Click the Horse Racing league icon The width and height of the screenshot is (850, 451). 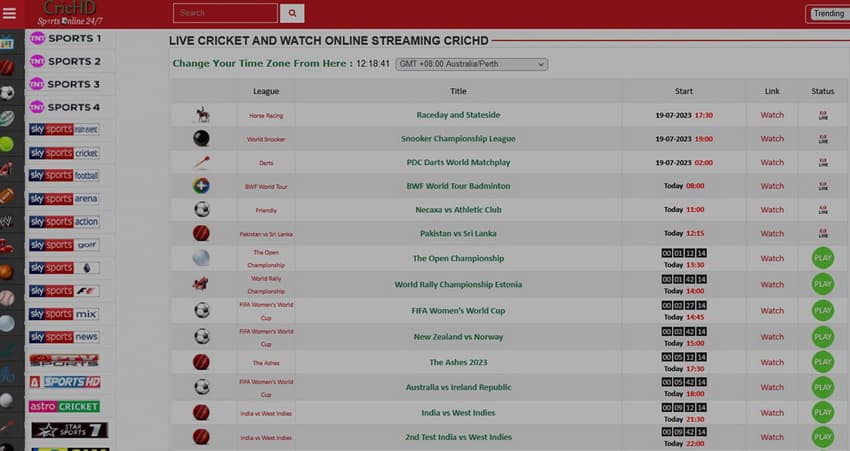202,115
